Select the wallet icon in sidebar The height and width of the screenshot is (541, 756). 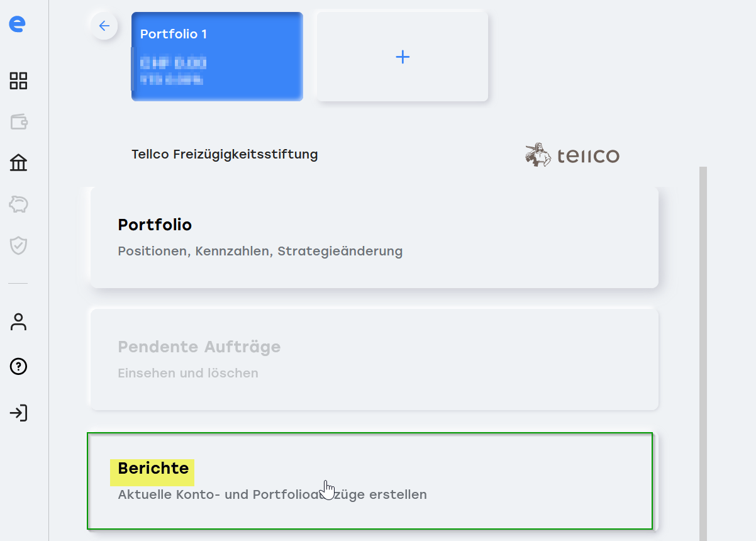pos(18,122)
